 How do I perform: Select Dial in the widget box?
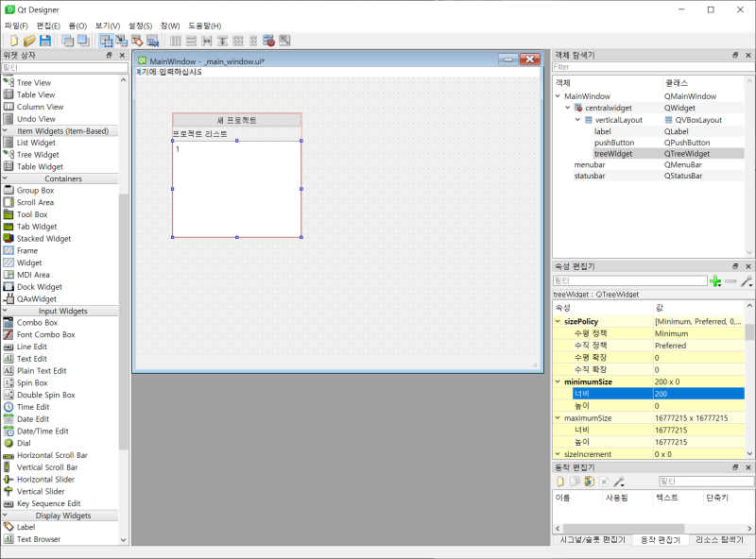tap(24, 444)
